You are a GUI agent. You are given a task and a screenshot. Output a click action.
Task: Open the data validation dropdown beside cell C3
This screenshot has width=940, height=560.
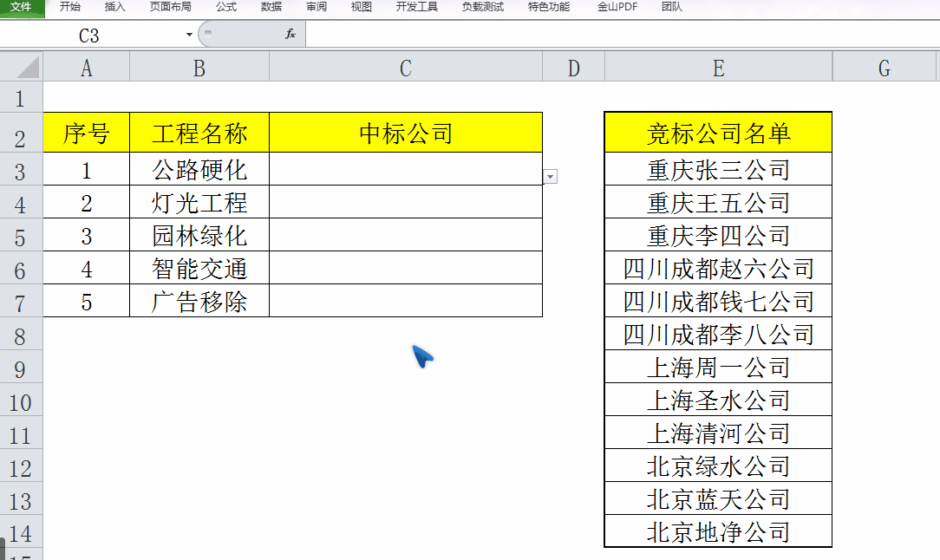550,176
